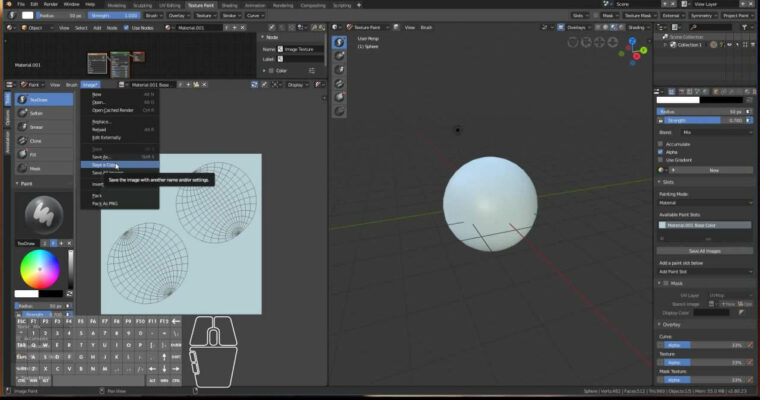
Task: Open the Symmetry dropdown
Action: point(703,16)
